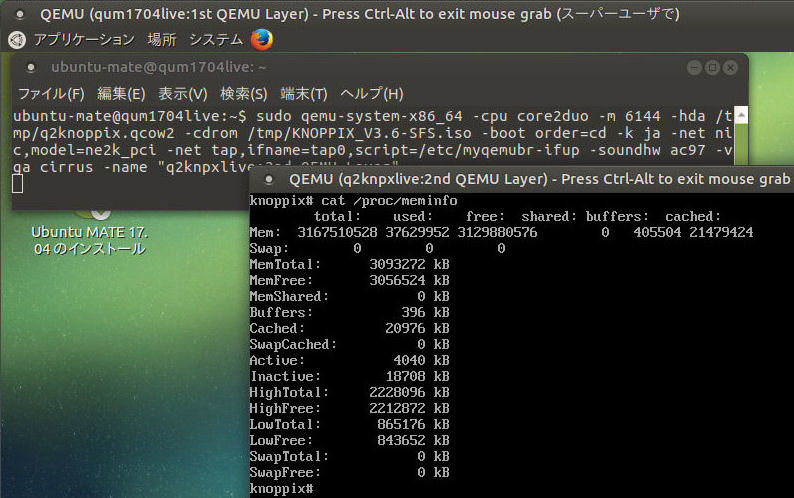
Task: Launch Firefox from the top panel
Action: pos(262,40)
